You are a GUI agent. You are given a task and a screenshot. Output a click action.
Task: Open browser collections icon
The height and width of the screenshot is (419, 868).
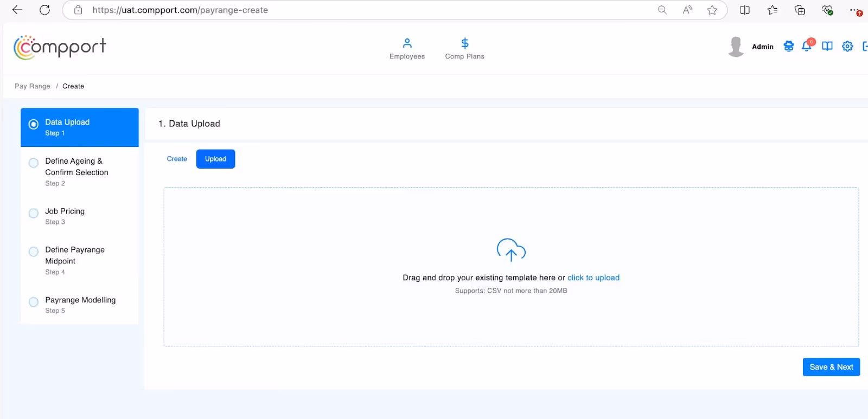[x=800, y=10]
